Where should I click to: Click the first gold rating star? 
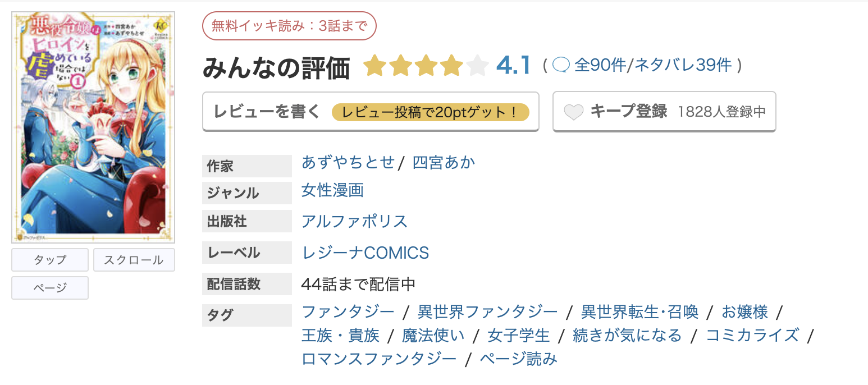[373, 65]
